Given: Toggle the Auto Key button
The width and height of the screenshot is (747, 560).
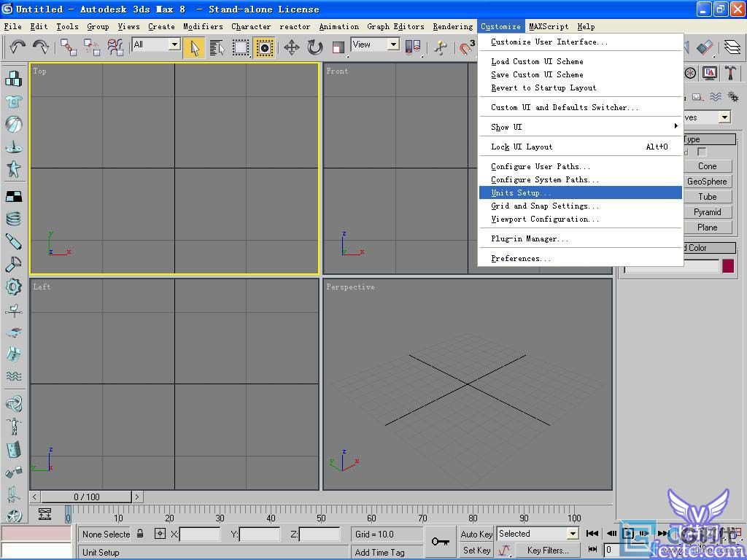Looking at the screenshot, I should coord(476,534).
